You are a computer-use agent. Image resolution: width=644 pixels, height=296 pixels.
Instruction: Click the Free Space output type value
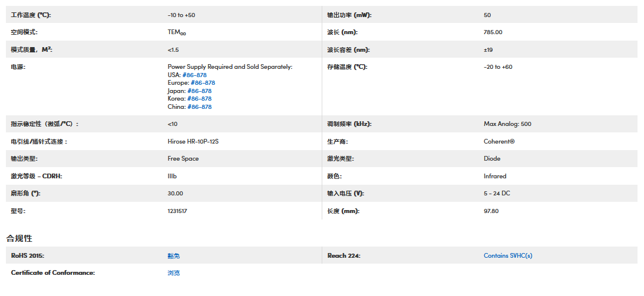(183, 158)
